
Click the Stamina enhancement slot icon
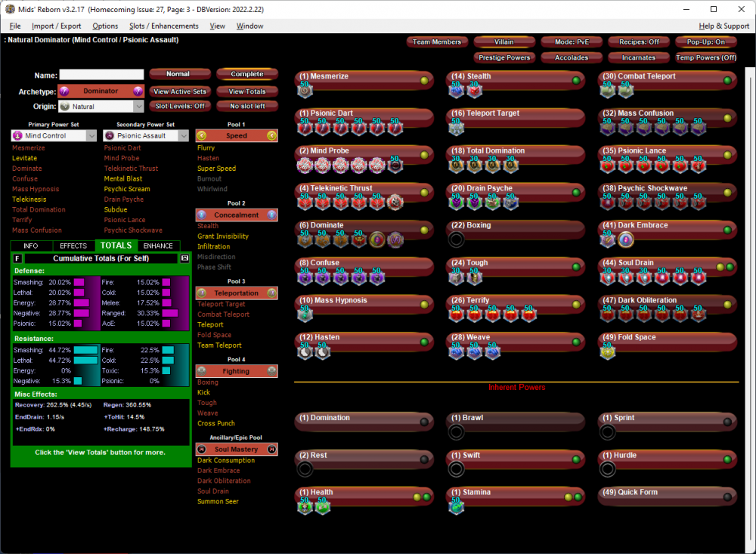point(456,507)
